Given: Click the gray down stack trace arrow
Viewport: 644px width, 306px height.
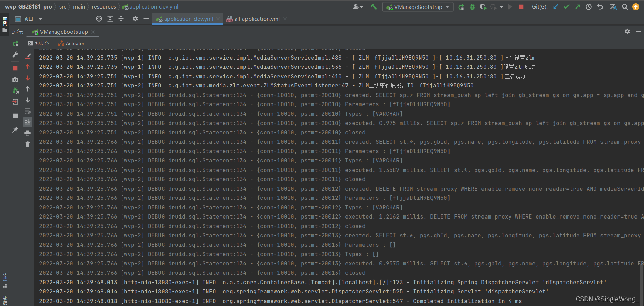Looking at the screenshot, I should coord(28,100).
